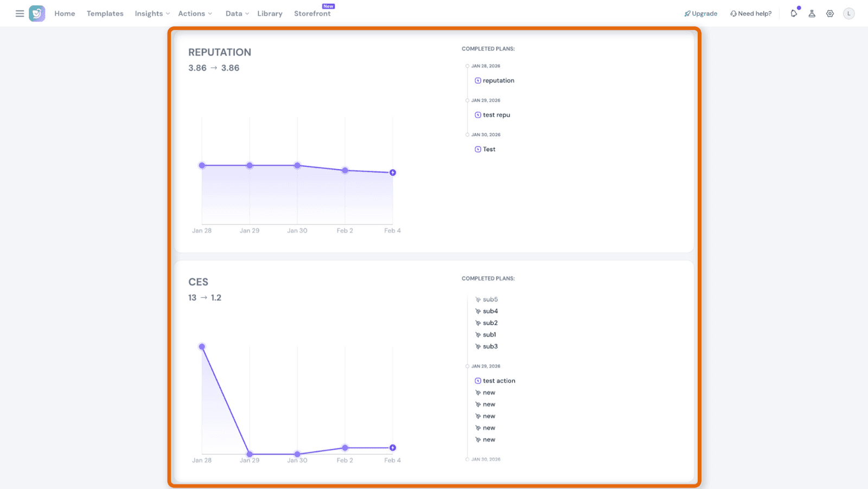Select the Jan 28 point on CES chart
Screen dimensions: 868x489
click(202, 347)
